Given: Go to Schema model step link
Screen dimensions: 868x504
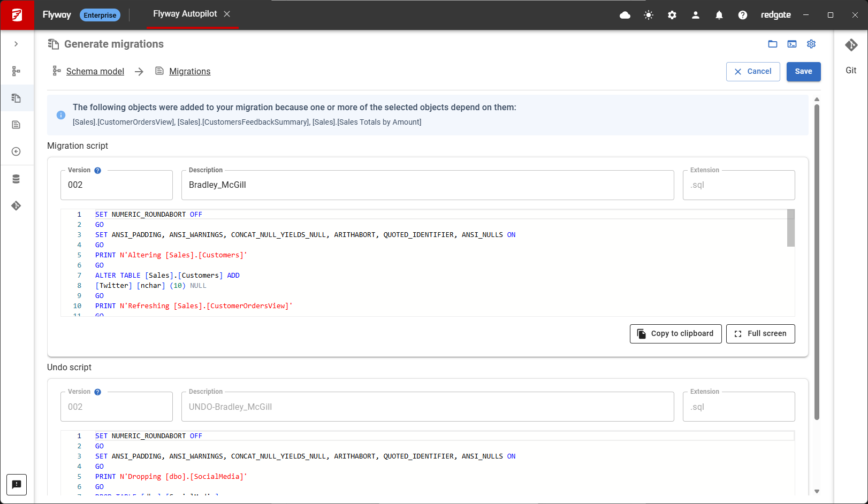Looking at the screenshot, I should coord(95,71).
